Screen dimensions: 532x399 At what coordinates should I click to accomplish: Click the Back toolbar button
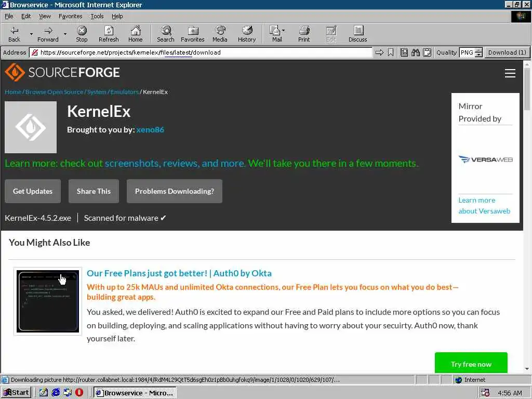click(x=14, y=34)
